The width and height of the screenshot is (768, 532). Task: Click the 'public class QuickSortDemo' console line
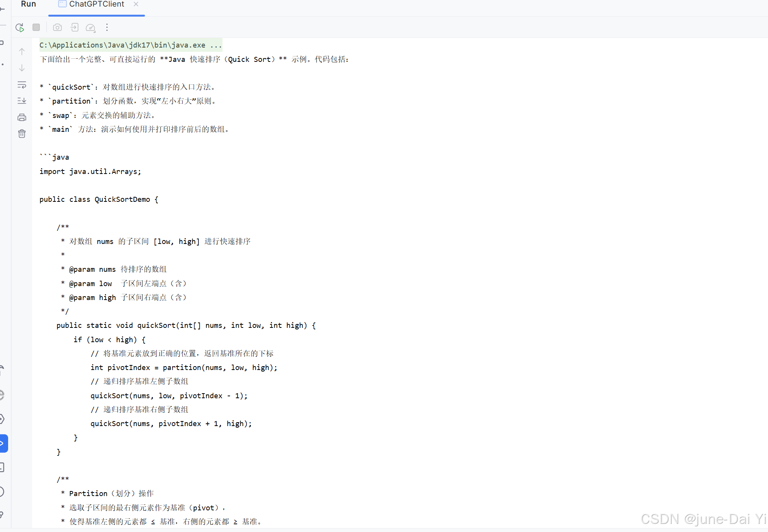(x=99, y=199)
